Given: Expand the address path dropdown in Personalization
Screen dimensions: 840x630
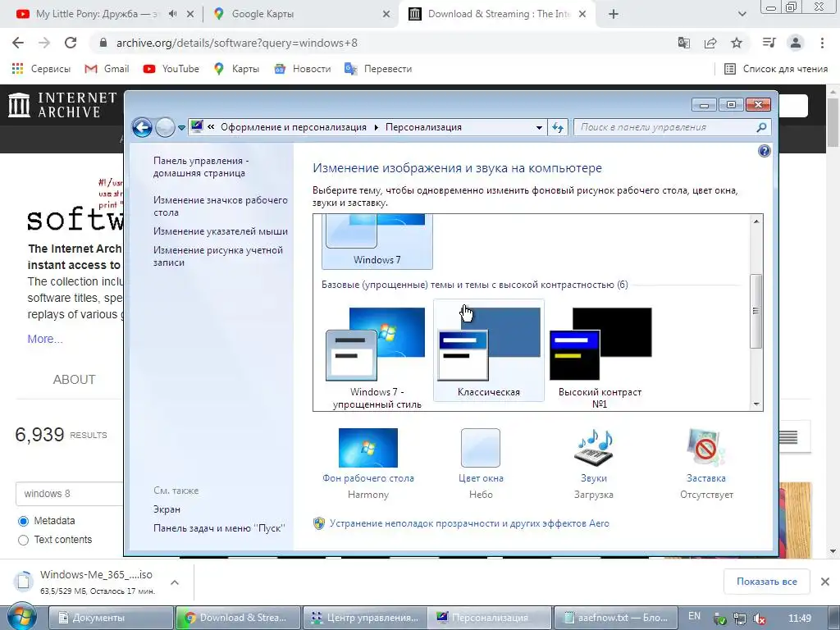Looking at the screenshot, I should coord(539,127).
